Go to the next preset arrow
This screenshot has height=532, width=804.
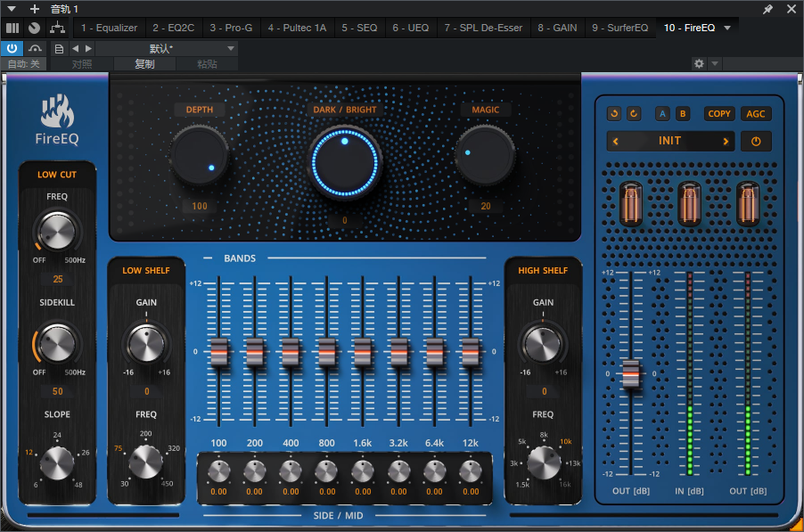pyautogui.click(x=726, y=142)
